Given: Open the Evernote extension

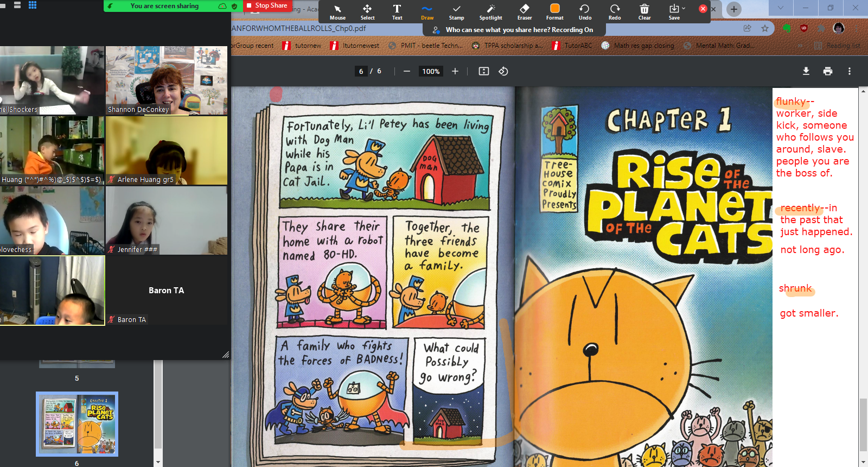Looking at the screenshot, I should [787, 28].
